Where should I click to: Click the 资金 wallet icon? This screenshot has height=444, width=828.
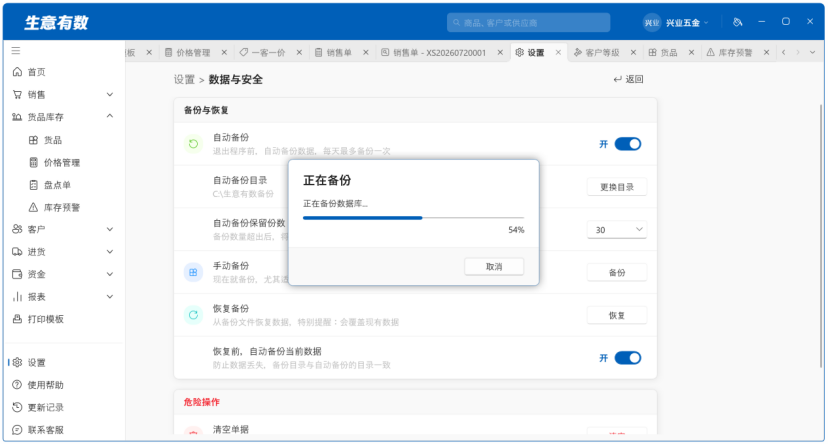coord(17,274)
